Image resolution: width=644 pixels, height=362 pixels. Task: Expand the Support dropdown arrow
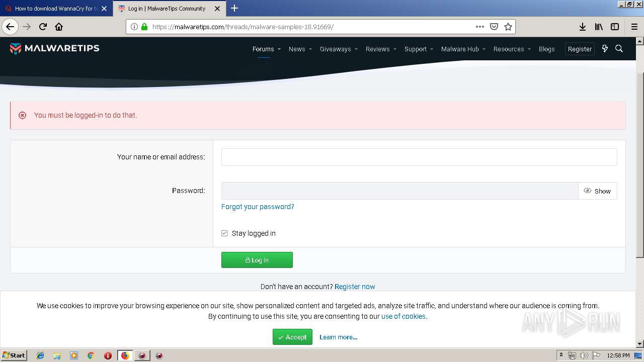tap(432, 49)
